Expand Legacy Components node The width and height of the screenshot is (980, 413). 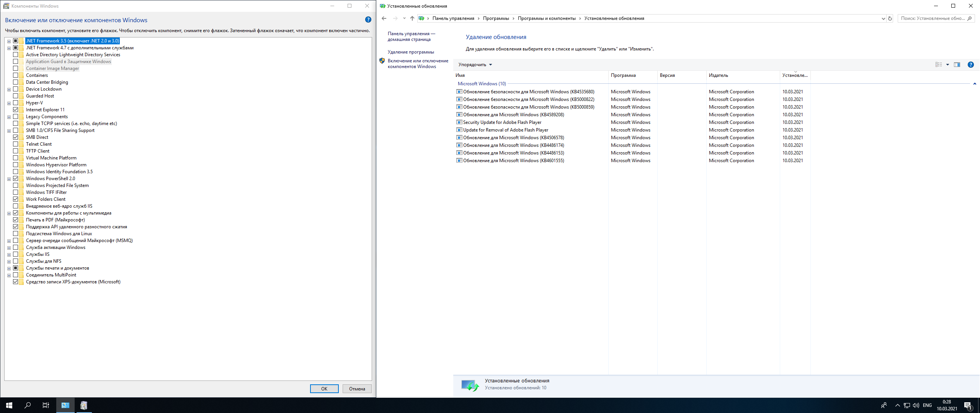pyautogui.click(x=9, y=117)
